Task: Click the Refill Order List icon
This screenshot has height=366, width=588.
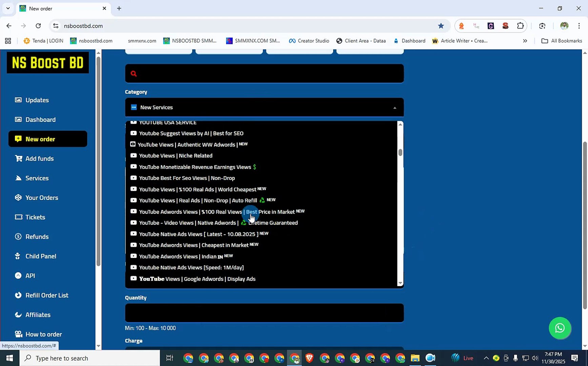Action: [18, 295]
